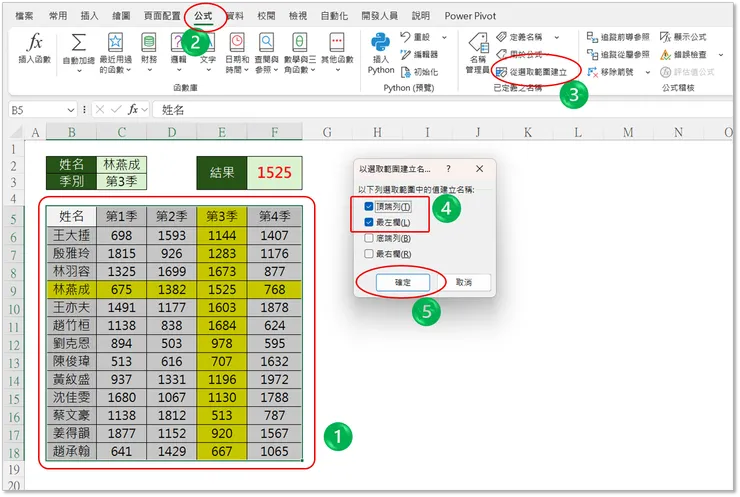This screenshot has height=497, width=740.
Task: Switch to the Formulas (公式) tab
Action: coord(203,16)
